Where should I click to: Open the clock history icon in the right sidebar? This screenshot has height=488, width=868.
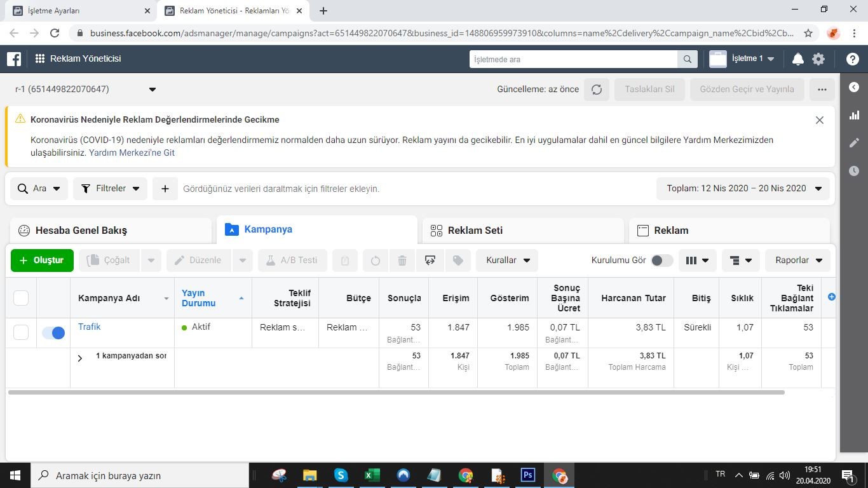pyautogui.click(x=854, y=171)
